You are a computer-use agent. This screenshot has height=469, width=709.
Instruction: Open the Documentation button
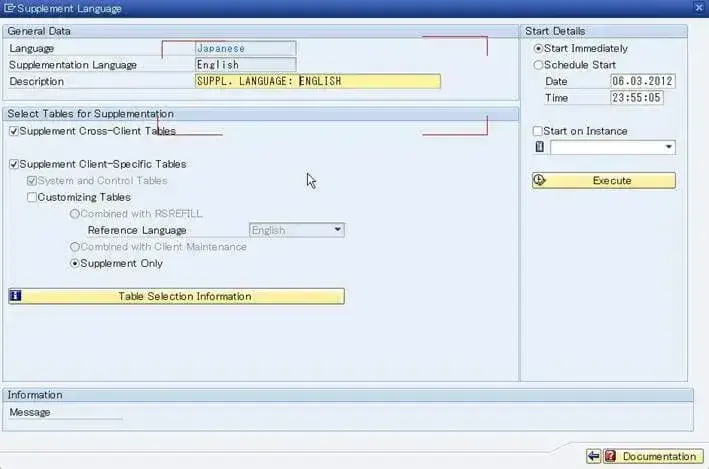pyautogui.click(x=653, y=456)
